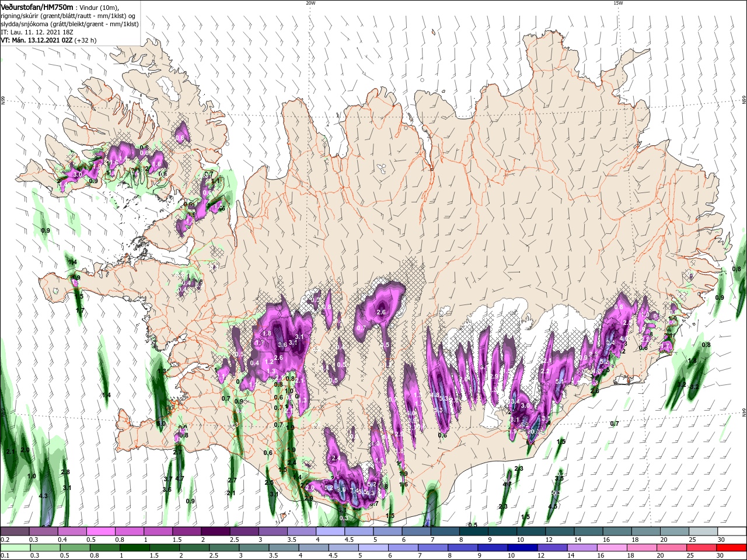Screen dimensions: 747x560
Task: Select the 12 swatch in upper legend row
Action: (x=559, y=531)
